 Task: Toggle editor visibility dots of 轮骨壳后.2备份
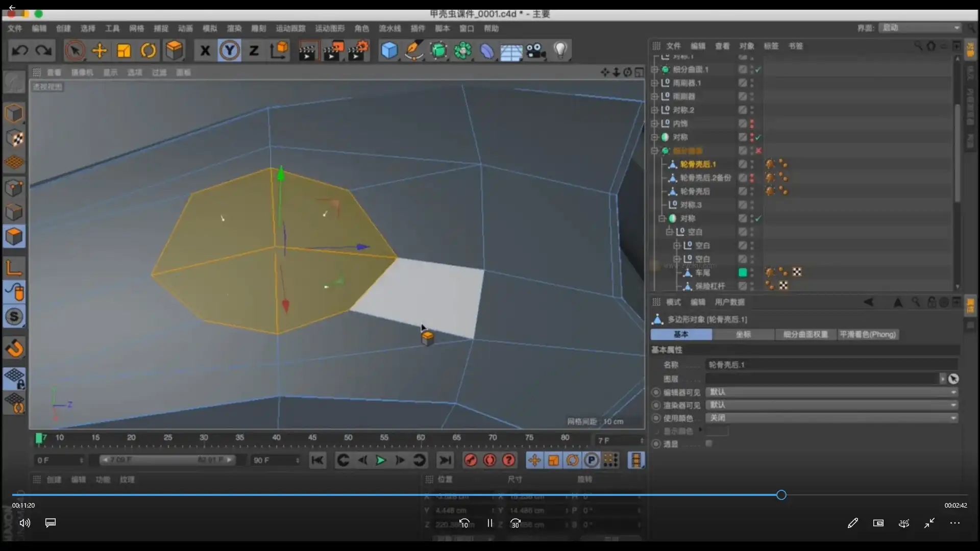tap(752, 178)
